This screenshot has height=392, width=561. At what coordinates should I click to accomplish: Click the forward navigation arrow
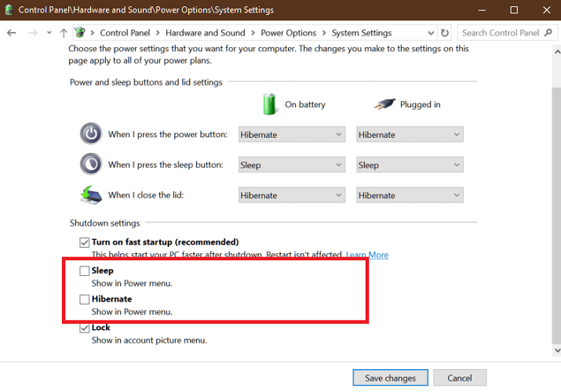point(33,33)
